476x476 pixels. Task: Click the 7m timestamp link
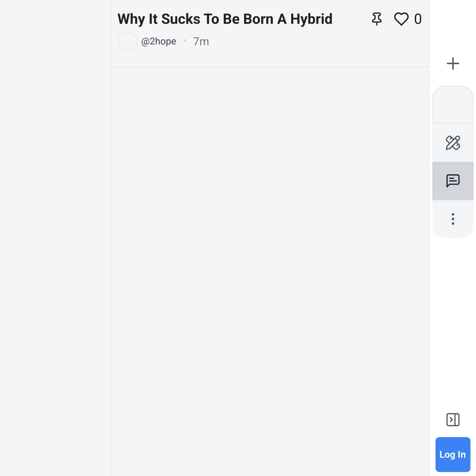(201, 41)
